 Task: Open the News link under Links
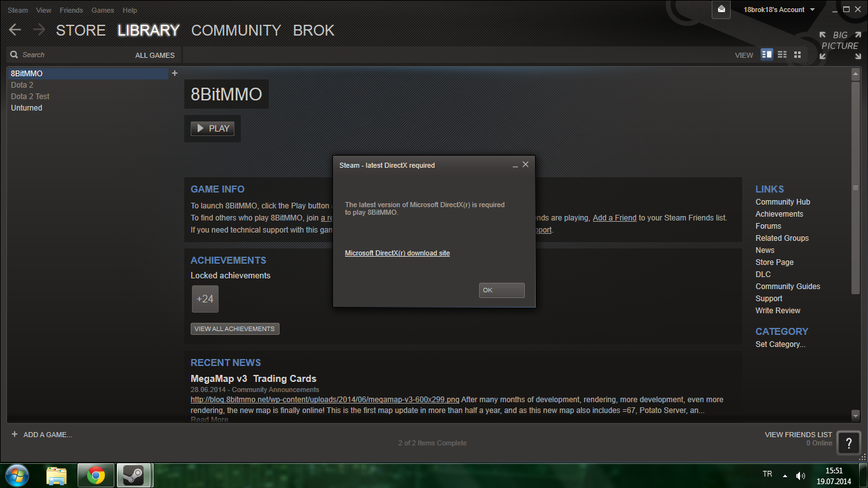[x=765, y=250]
